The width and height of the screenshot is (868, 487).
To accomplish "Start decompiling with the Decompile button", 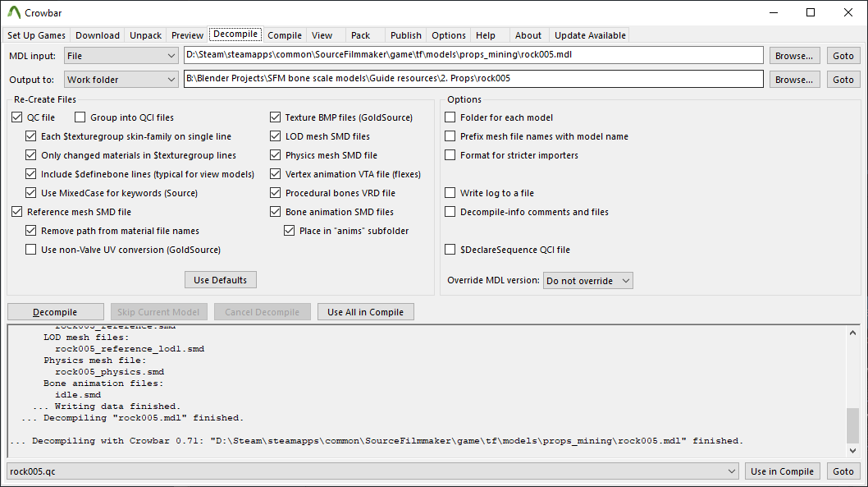I will [55, 312].
